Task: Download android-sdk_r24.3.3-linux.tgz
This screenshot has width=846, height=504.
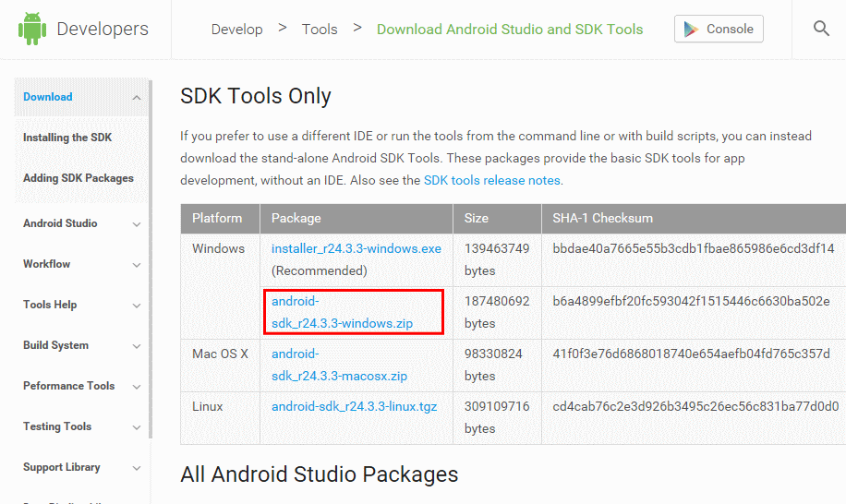Action: pos(354,406)
